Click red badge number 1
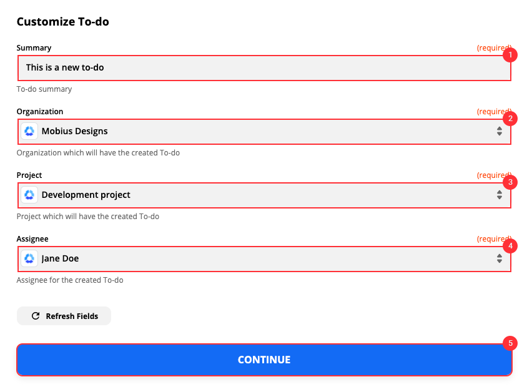Screen dimensions: 532x392 [x=510, y=55]
